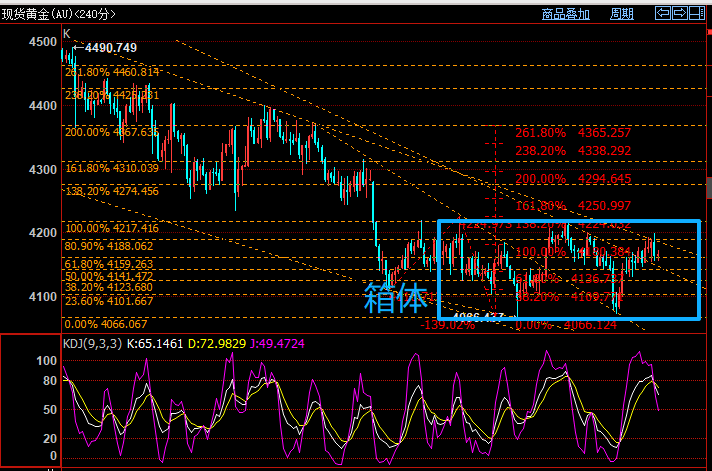The height and width of the screenshot is (471, 712).
Task: Select the orange 61.80% 4159.263 Fibonacci label
Action: pos(109,264)
